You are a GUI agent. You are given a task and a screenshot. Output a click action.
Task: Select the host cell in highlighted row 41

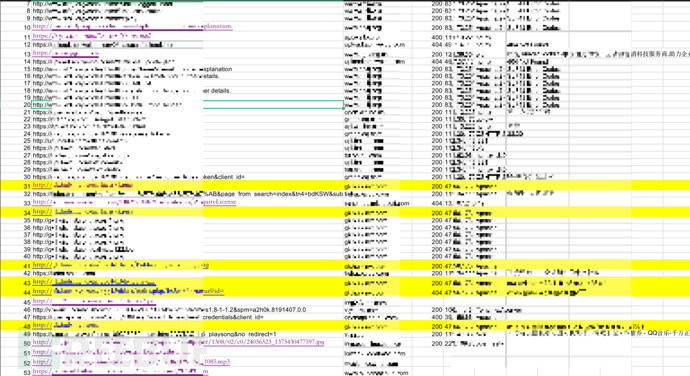[365, 267]
